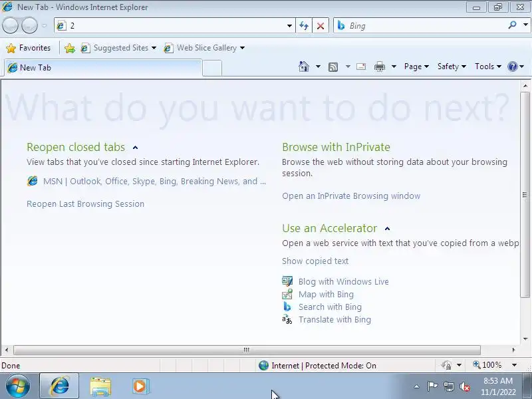Click the Read Mail icon
The width and height of the screenshot is (532, 399).
pos(361,67)
